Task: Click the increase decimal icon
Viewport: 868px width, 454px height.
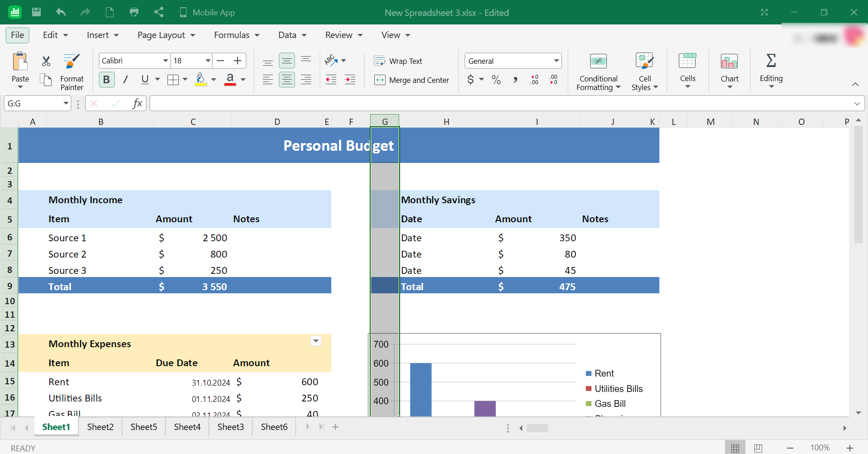Action: tap(534, 80)
